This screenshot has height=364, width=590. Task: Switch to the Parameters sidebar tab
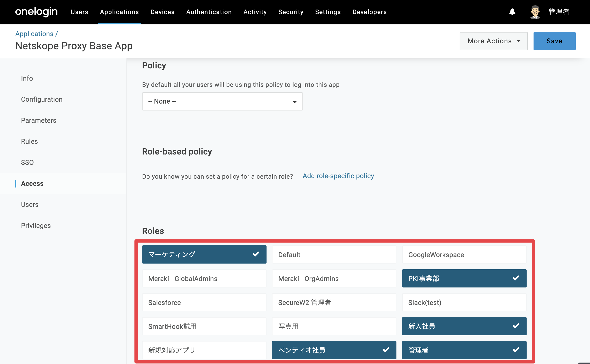point(39,120)
